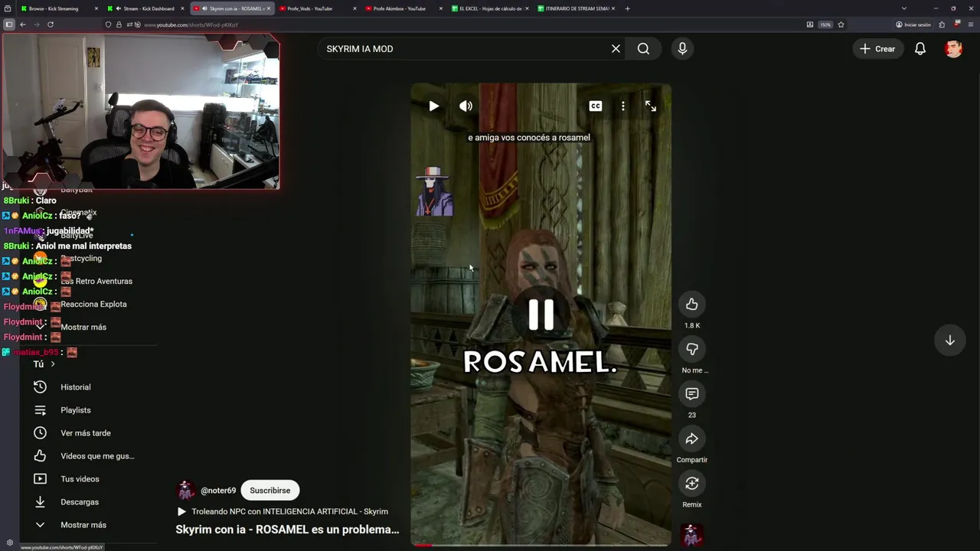980x551 pixels.
Task: Open the zoom level 150% indicator
Action: click(825, 24)
